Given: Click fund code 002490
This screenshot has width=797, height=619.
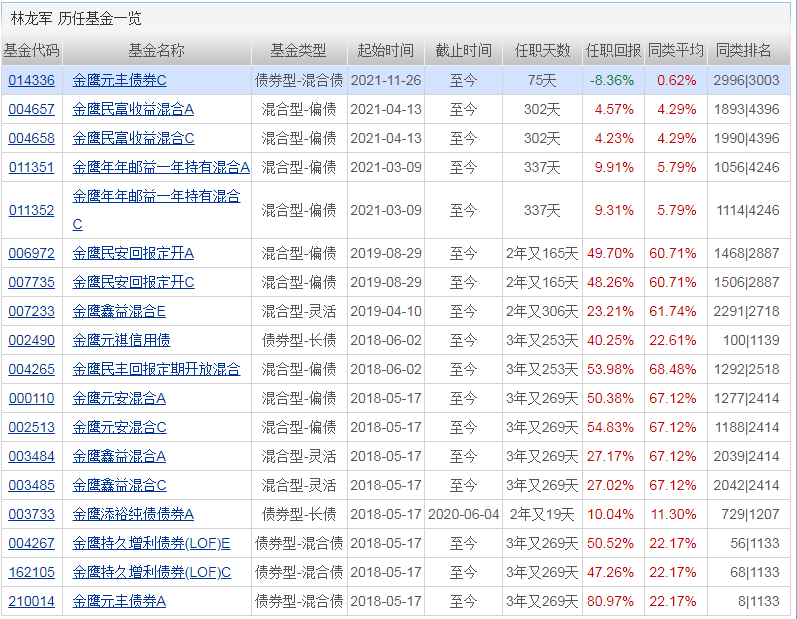Looking at the screenshot, I should point(31,341).
